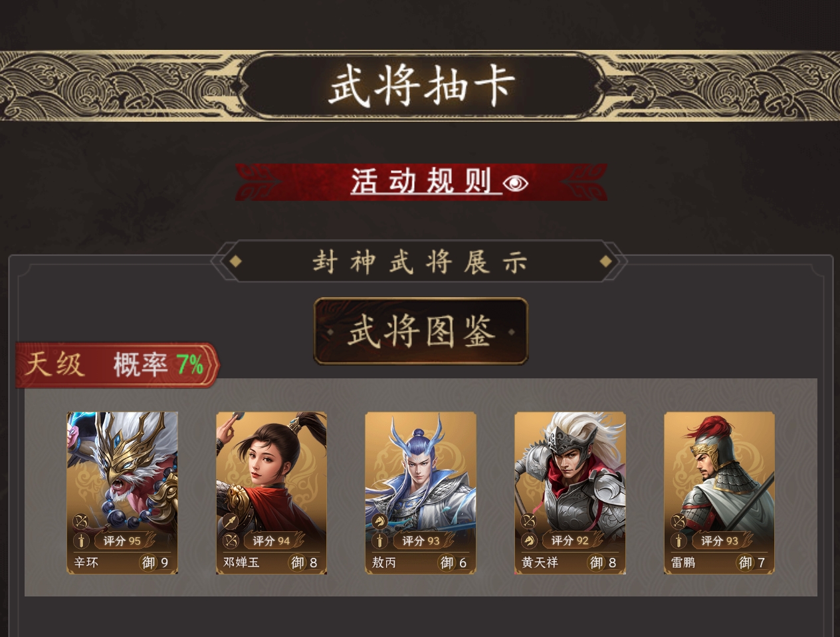The height and width of the screenshot is (637, 840).
Task: Click the bow icon on 雷鹏's card
Action: tap(678, 522)
